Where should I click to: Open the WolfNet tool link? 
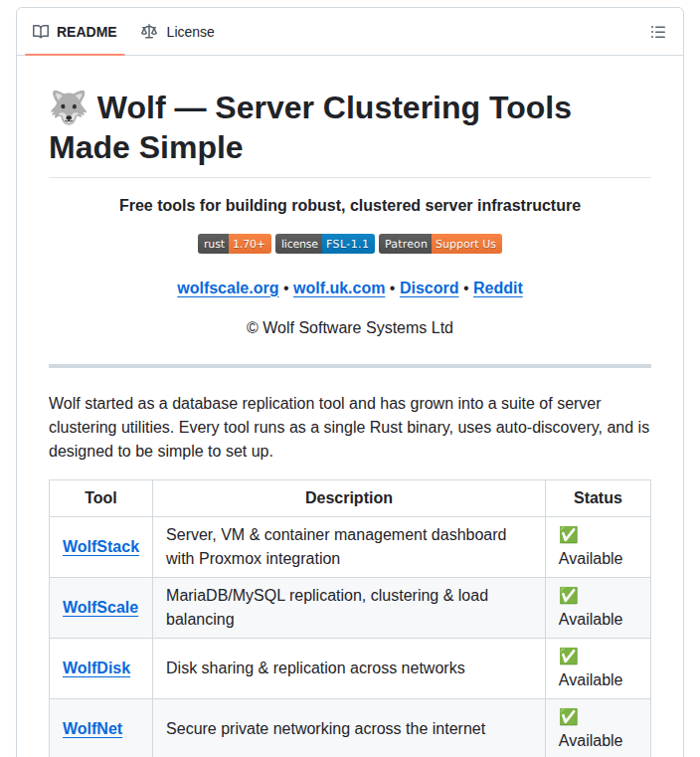click(x=92, y=728)
